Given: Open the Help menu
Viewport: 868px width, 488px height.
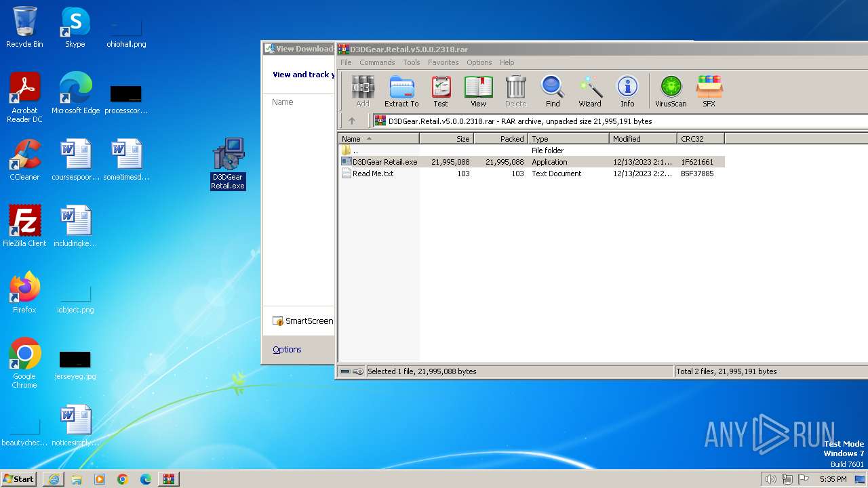Looking at the screenshot, I should click(x=507, y=62).
